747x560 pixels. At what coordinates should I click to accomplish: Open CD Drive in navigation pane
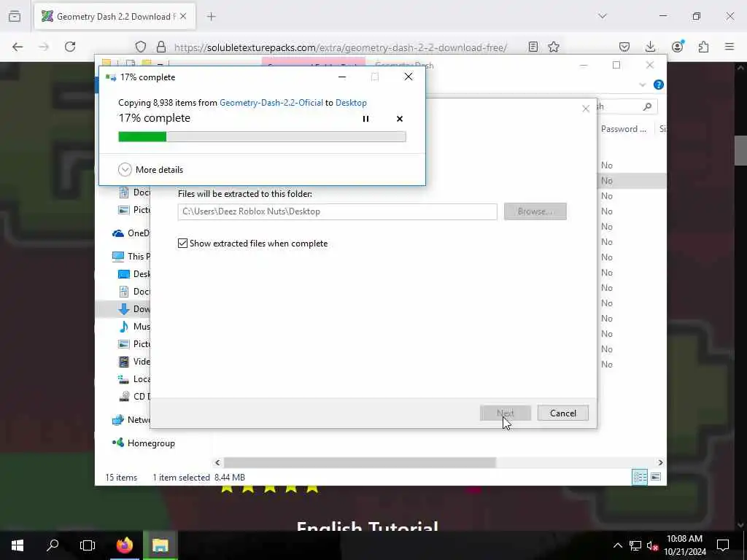pos(134,396)
